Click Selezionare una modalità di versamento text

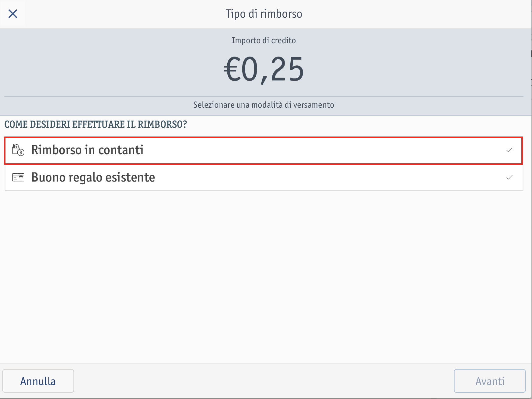coord(264,105)
